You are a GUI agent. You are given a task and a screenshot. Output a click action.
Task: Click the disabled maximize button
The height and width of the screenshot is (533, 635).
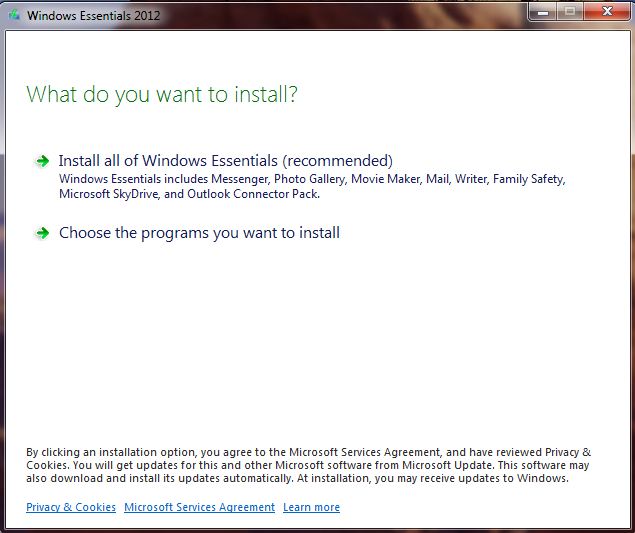pyautogui.click(x=572, y=12)
